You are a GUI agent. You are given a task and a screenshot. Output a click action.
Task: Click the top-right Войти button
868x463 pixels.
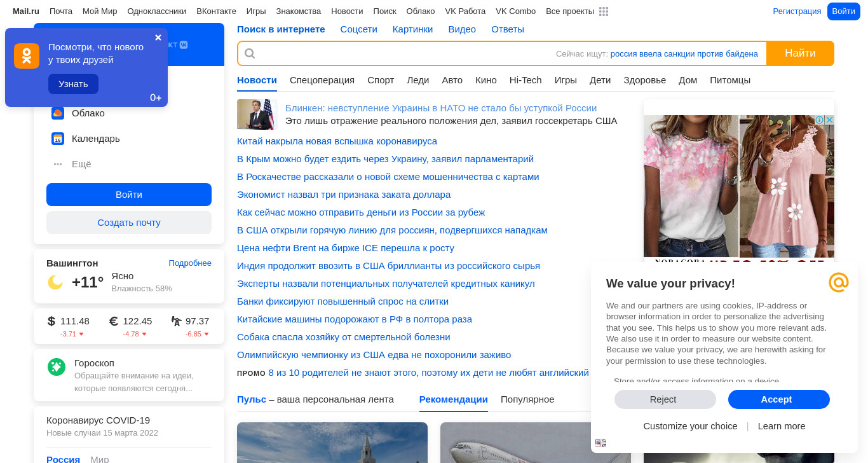[x=844, y=11]
